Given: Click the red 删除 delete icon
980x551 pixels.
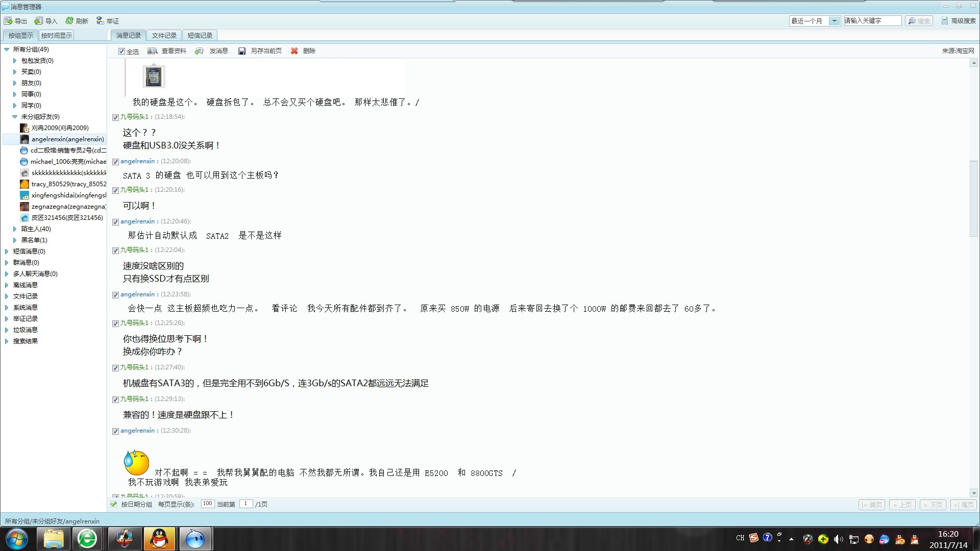Looking at the screenshot, I should (x=295, y=51).
